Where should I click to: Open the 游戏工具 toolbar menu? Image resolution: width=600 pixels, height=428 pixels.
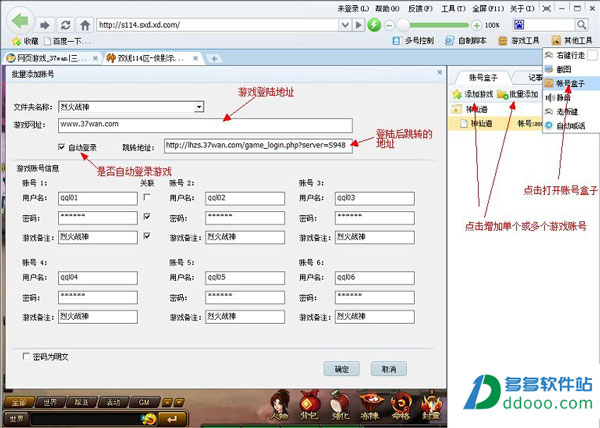pyautogui.click(x=519, y=41)
